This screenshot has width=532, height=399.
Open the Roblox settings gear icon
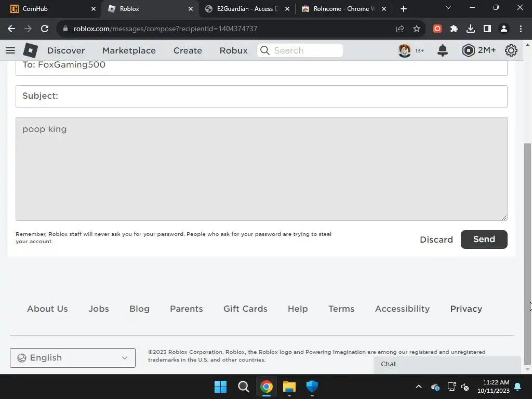pyautogui.click(x=511, y=50)
